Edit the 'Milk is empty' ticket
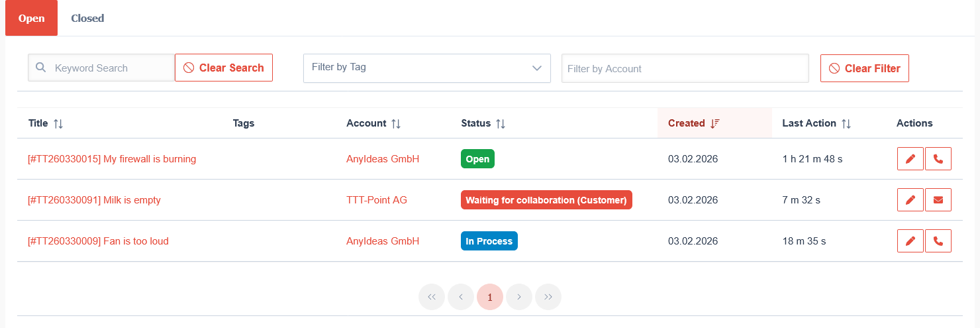This screenshot has height=328, width=980. click(x=910, y=200)
